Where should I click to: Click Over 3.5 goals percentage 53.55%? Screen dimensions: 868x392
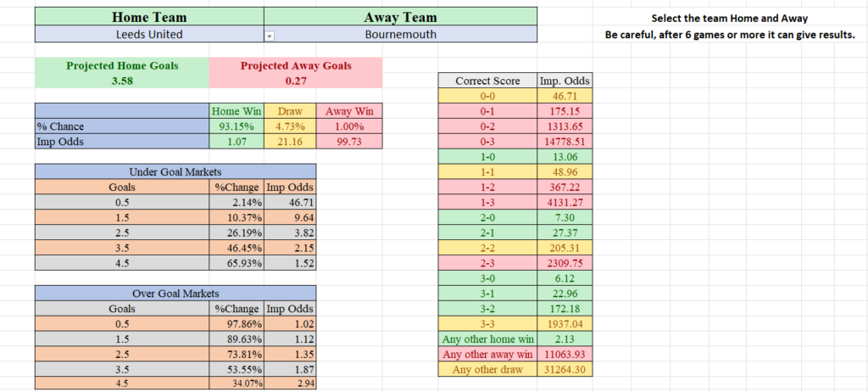click(237, 369)
